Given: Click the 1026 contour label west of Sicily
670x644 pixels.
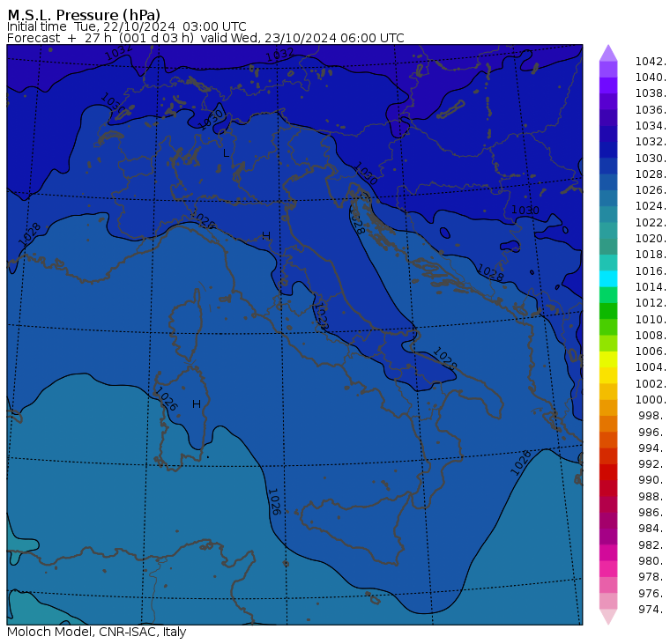Looking at the screenshot, I should 274,501.
